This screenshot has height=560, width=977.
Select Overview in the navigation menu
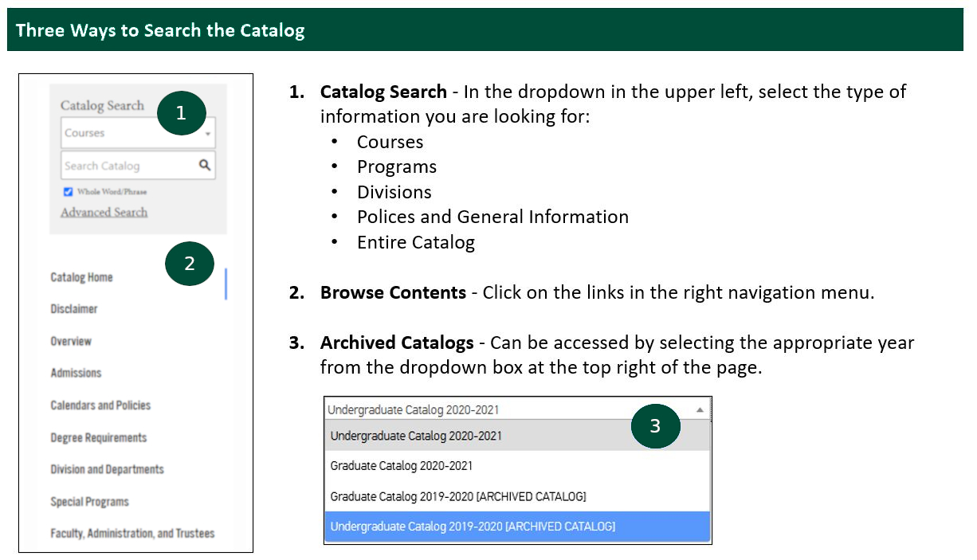click(x=71, y=341)
